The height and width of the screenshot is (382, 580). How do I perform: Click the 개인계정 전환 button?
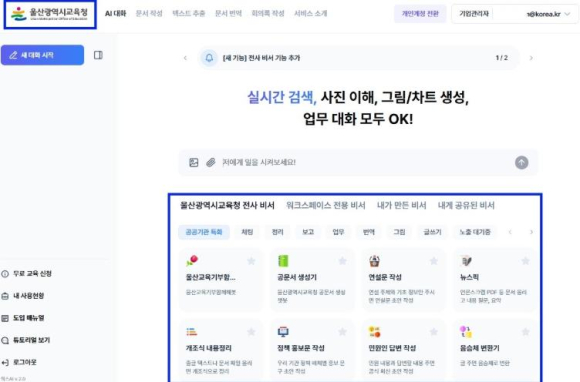420,14
